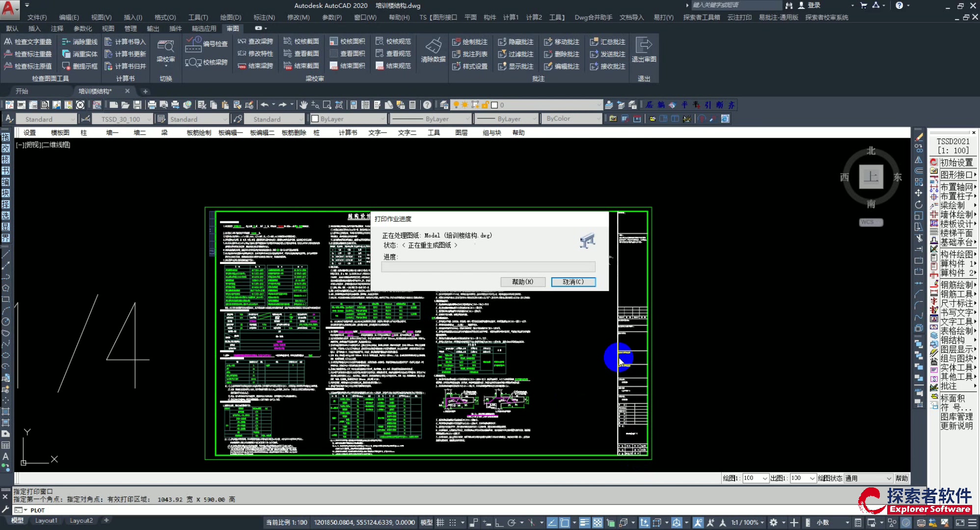This screenshot has width=980, height=530.
Task: Click 取消(C) in print progress dialog
Action: 573,282
